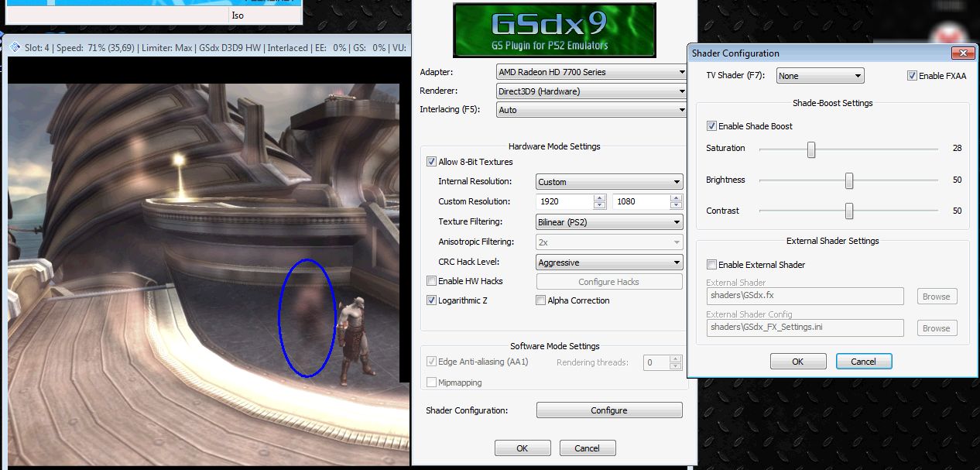This screenshot has width=980, height=470.
Task: Click the Contrast slider handle
Action: click(x=849, y=211)
